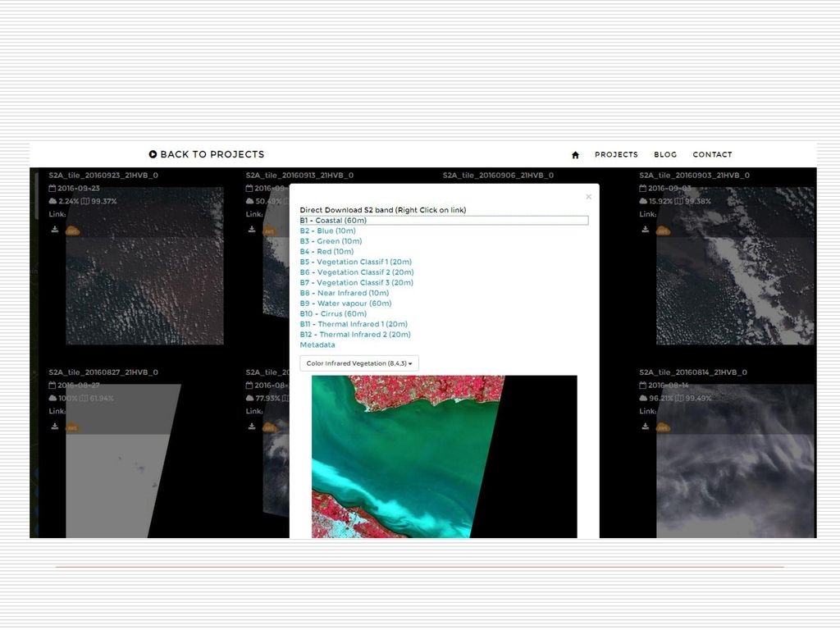The height and width of the screenshot is (630, 840).
Task: Click cloud cover value 15.92%
Action: 660,201
